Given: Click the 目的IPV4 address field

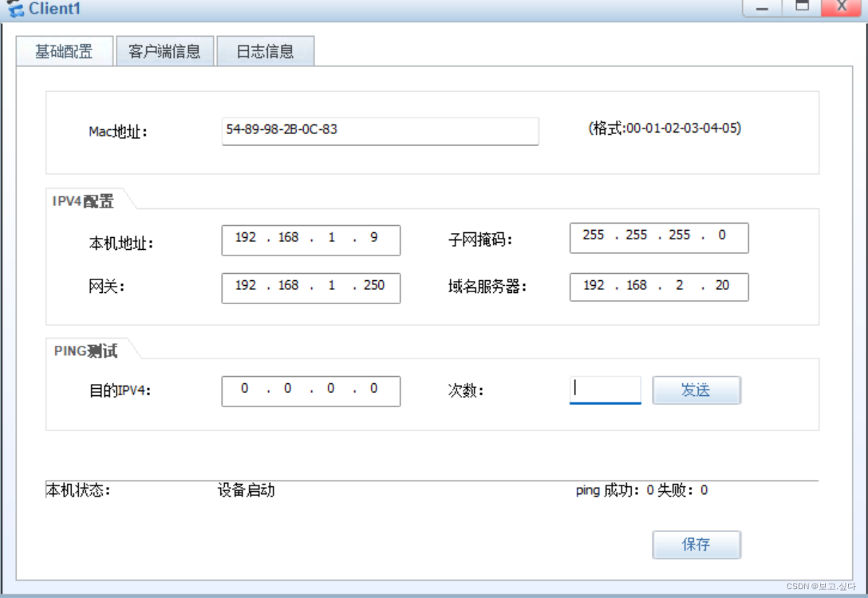Looking at the screenshot, I should point(310,391).
